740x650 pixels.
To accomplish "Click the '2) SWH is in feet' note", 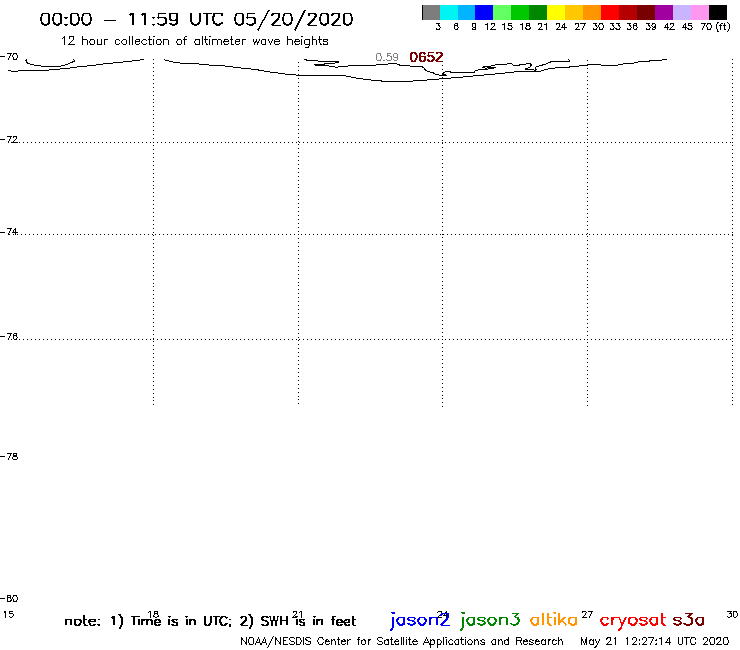I will (297, 621).
